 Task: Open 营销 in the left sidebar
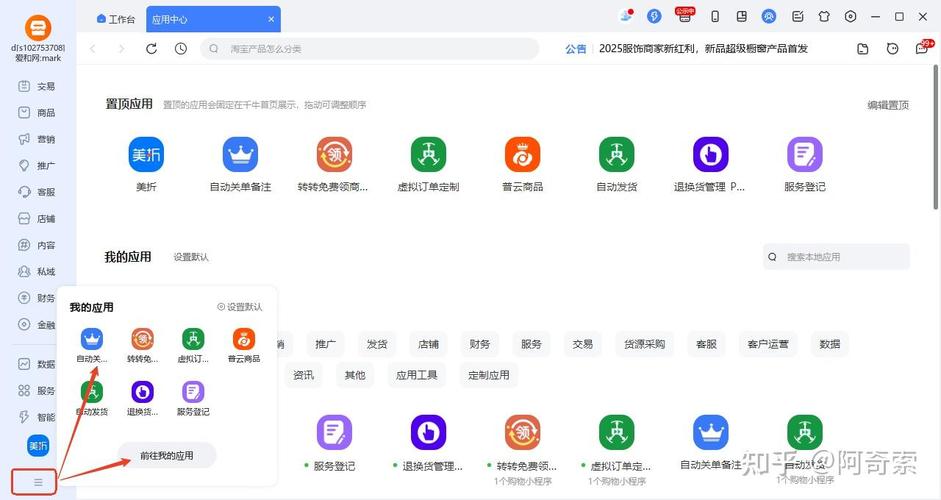pos(37,139)
